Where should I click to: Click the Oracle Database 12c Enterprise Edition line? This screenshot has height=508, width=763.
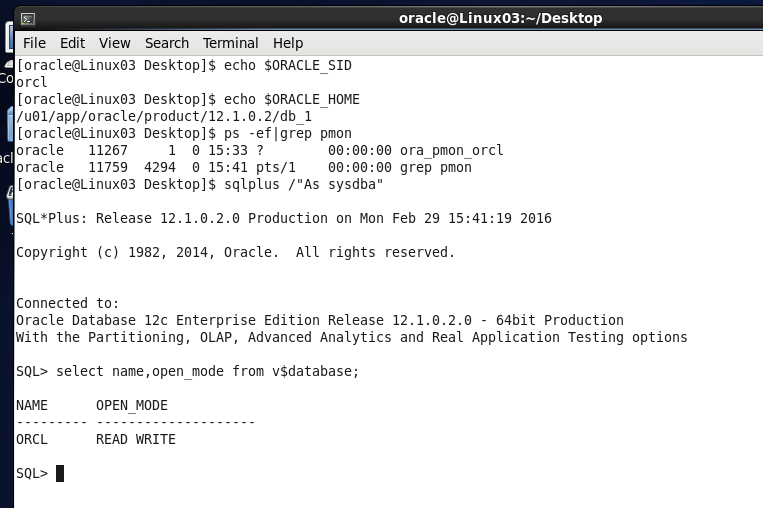tap(320, 320)
